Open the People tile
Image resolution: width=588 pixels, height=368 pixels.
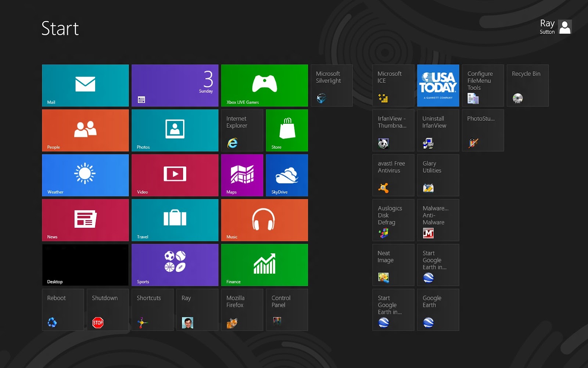click(85, 131)
